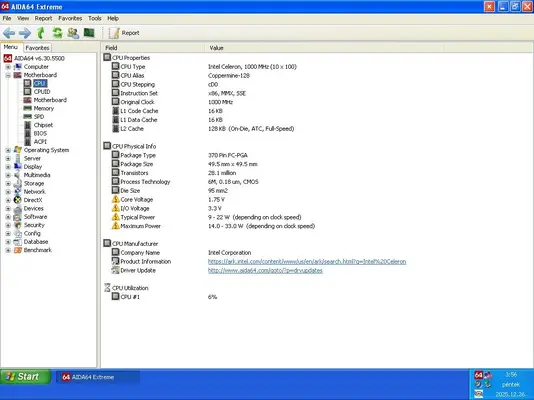The height and width of the screenshot is (400, 534).
Task: Expand the Server tree node
Action: click(8, 159)
